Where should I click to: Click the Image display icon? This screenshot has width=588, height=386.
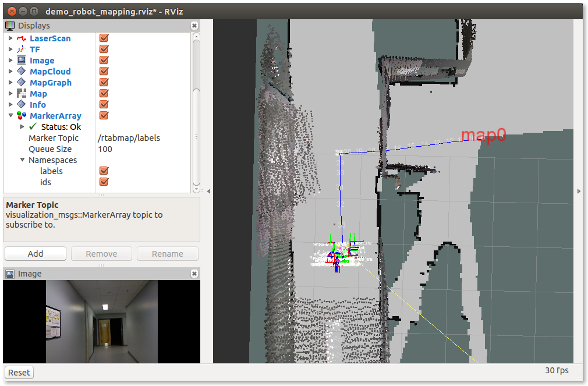click(x=22, y=61)
